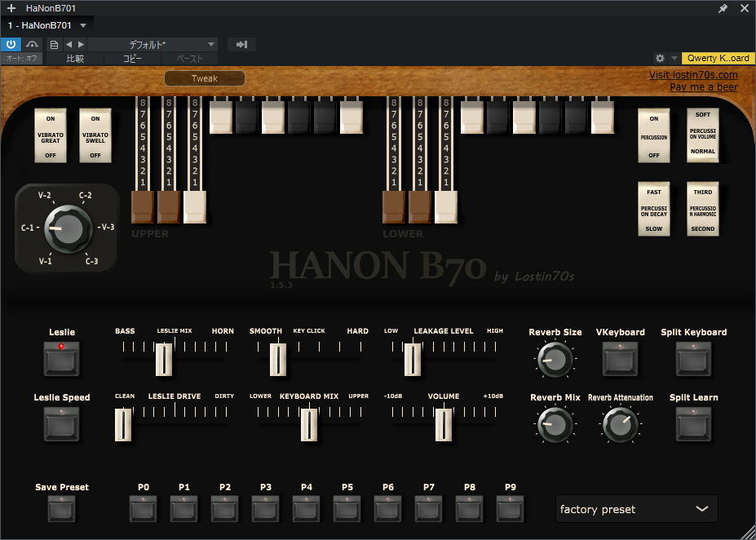Click the Copy (コピー) button
The image size is (756, 540).
tap(132, 59)
